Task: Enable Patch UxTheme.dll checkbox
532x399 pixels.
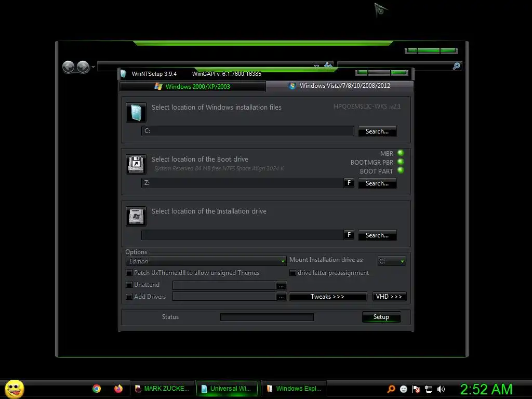Action: [x=129, y=273]
